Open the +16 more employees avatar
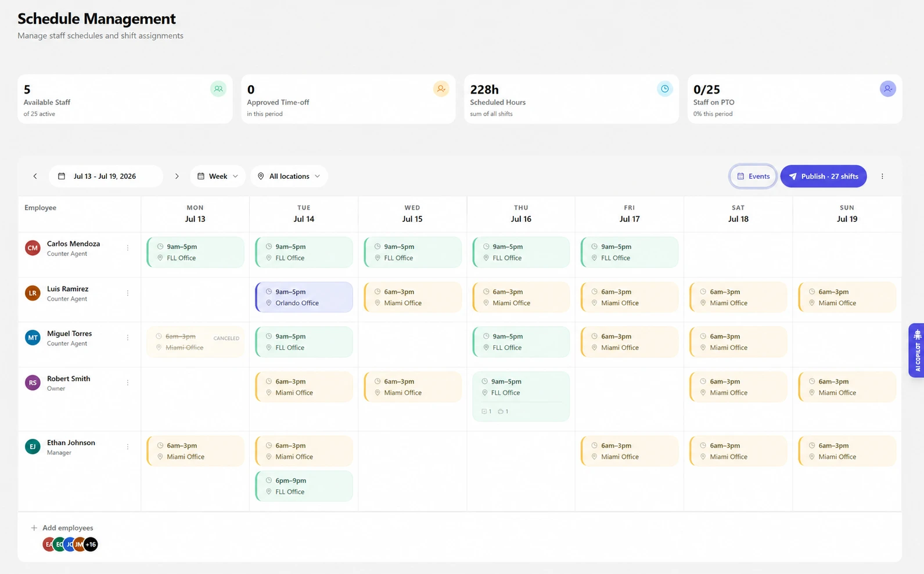The height and width of the screenshot is (574, 924). pos(91,544)
